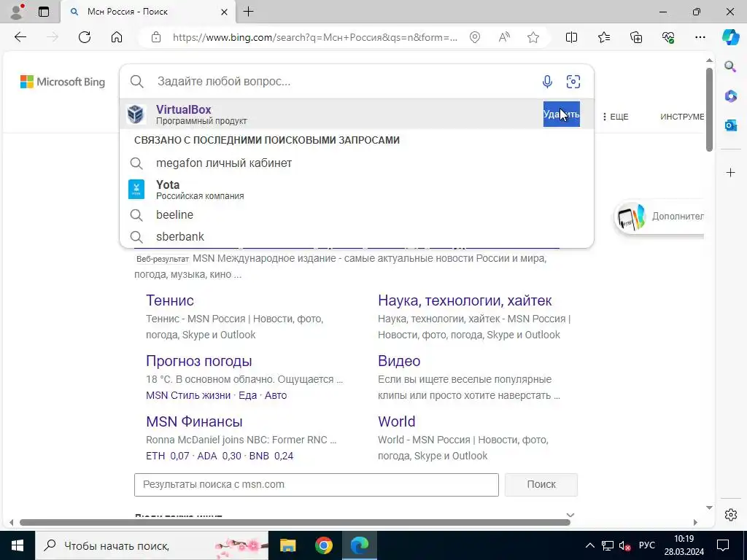Open Edge Settings and more menu
This screenshot has width=747, height=560.
pyautogui.click(x=700, y=37)
